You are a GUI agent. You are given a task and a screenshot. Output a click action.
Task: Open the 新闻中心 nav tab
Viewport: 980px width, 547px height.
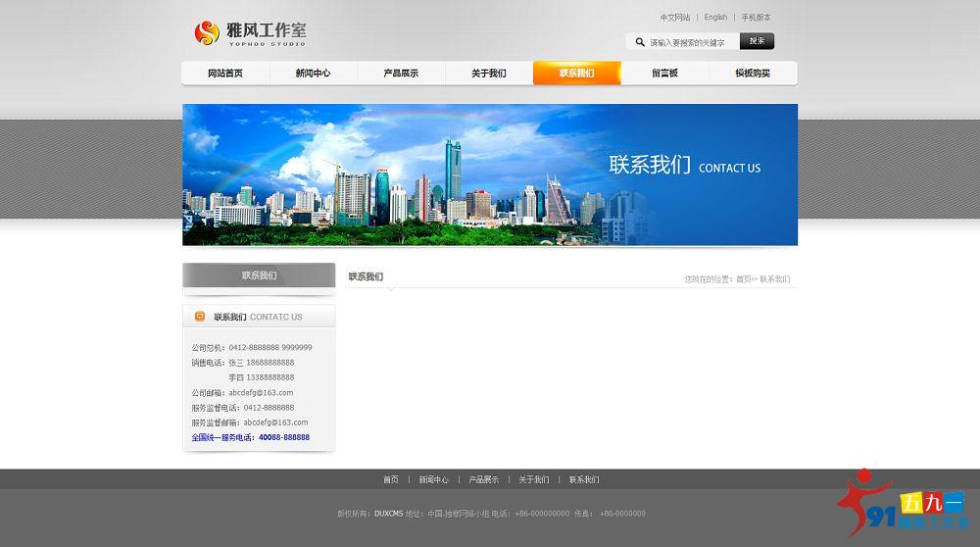(x=314, y=74)
